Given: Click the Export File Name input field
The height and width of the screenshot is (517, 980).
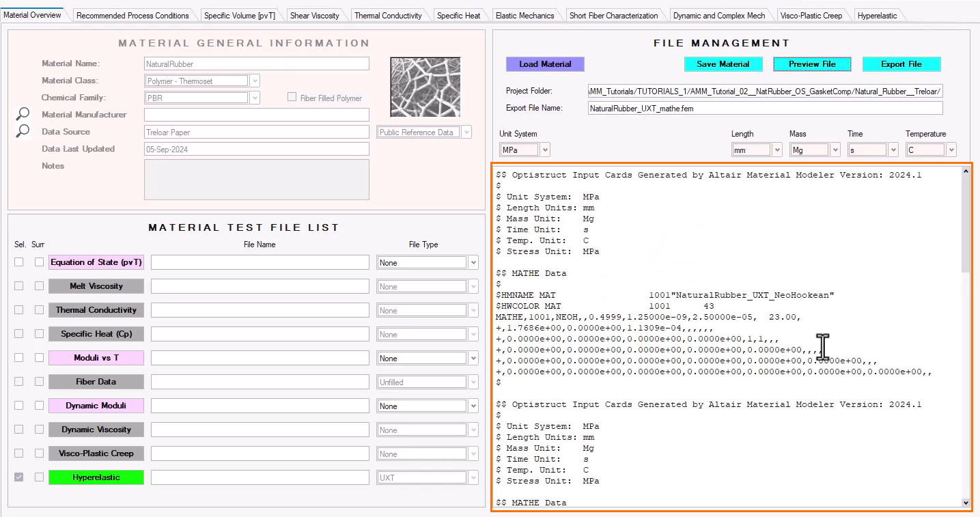Looking at the screenshot, I should click(x=765, y=108).
